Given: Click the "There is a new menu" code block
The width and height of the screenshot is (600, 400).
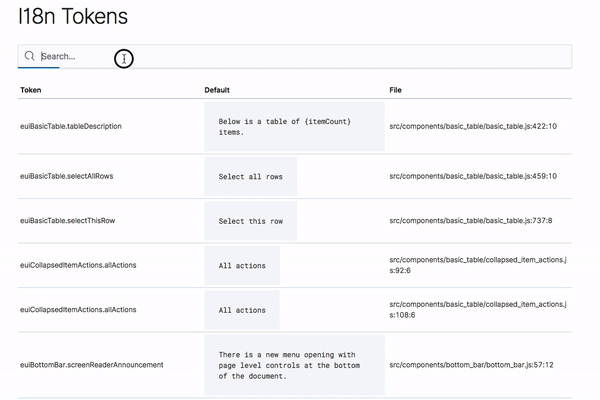Looking at the screenshot, I should pyautogui.click(x=294, y=365).
